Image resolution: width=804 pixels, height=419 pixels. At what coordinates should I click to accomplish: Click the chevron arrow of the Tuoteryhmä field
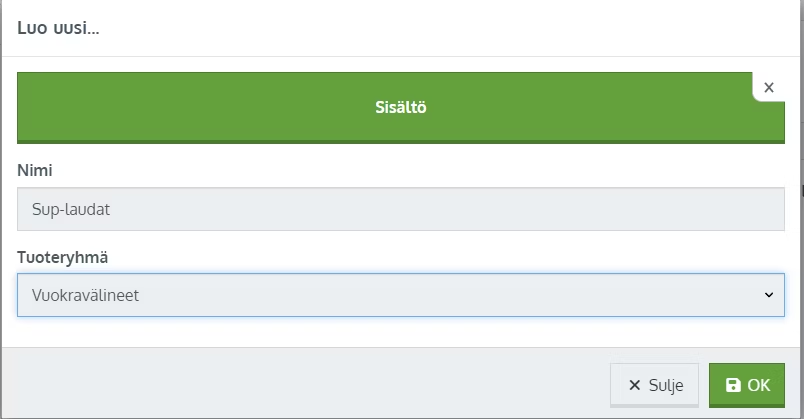pos(769,295)
